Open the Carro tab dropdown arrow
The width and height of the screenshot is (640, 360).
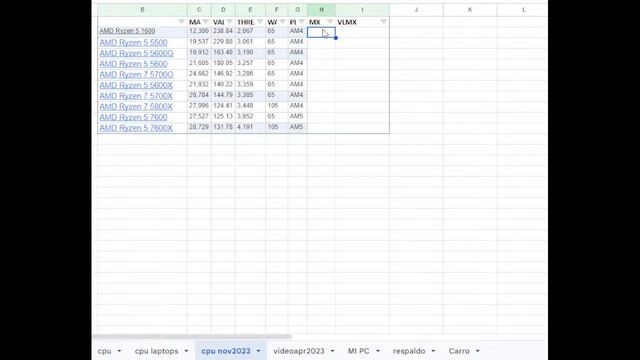[477, 351]
